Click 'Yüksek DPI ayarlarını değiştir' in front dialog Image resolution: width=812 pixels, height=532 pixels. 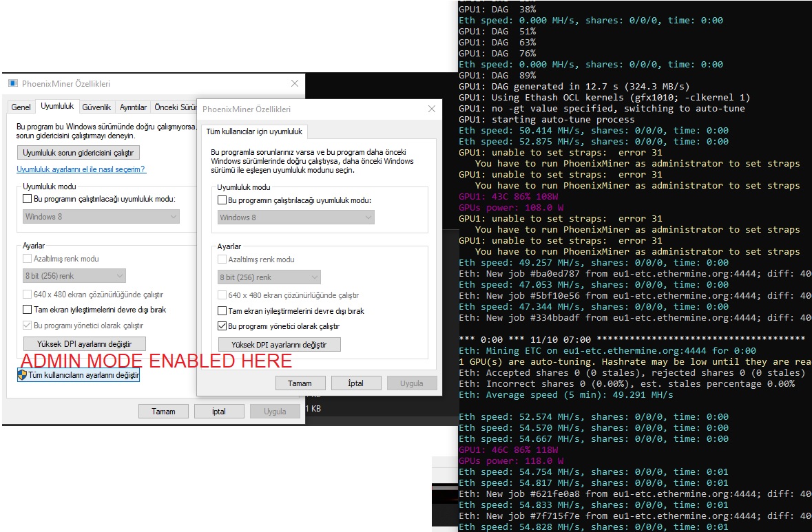tap(279, 345)
